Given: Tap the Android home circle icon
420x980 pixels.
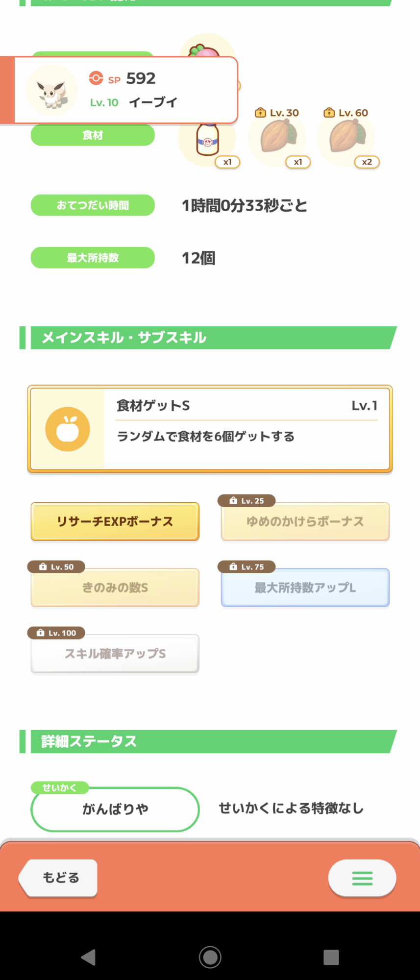Looking at the screenshot, I should click(210, 957).
